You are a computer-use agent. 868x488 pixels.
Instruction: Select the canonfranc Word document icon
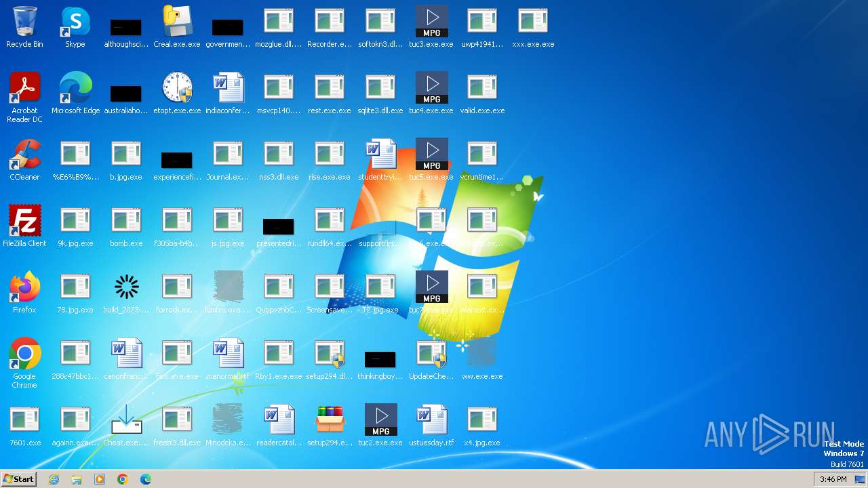[x=126, y=354]
